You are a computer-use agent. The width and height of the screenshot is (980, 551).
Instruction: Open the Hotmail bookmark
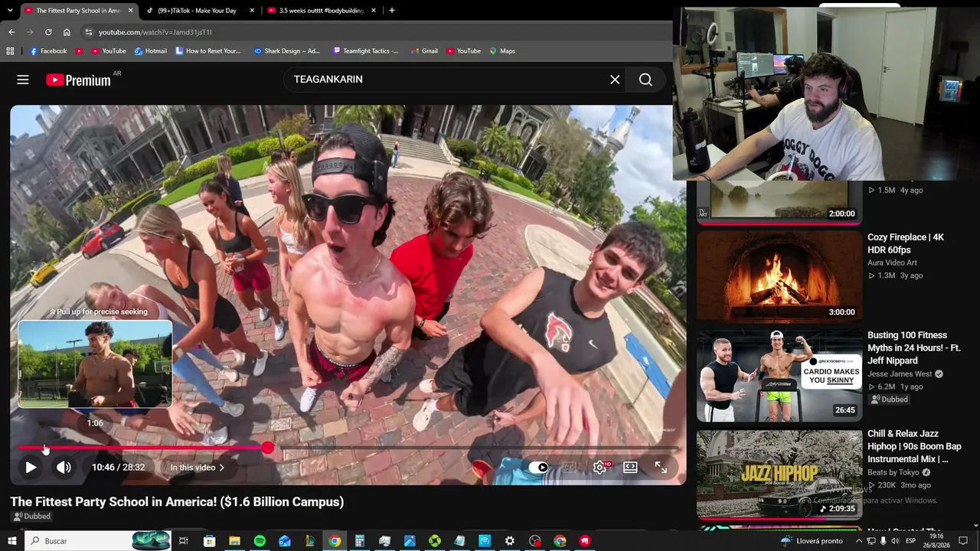click(x=150, y=51)
